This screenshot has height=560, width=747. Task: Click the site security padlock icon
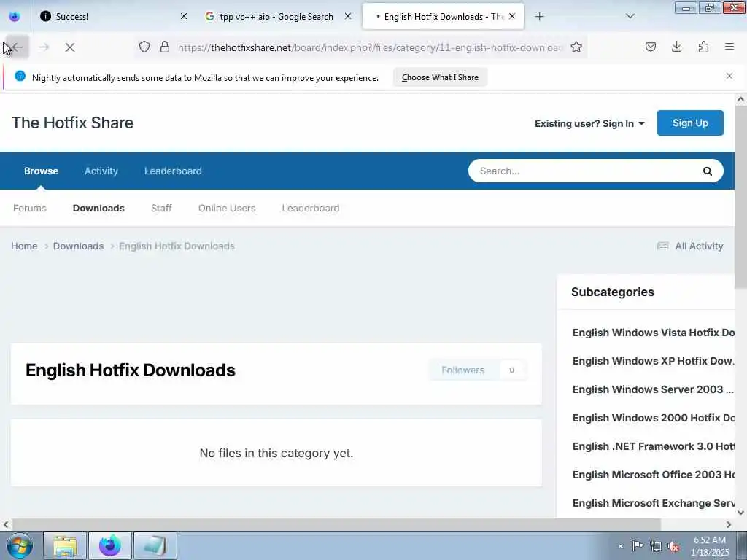point(165,47)
